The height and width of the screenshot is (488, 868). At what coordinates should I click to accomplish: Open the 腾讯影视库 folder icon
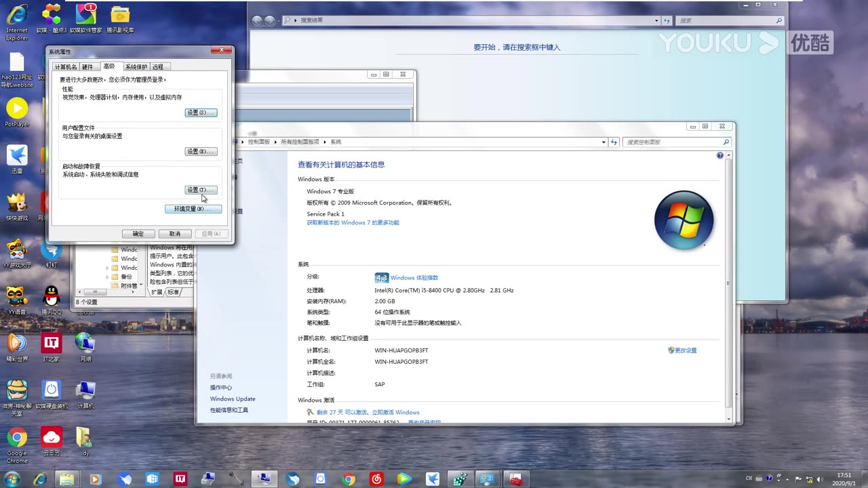120,18
